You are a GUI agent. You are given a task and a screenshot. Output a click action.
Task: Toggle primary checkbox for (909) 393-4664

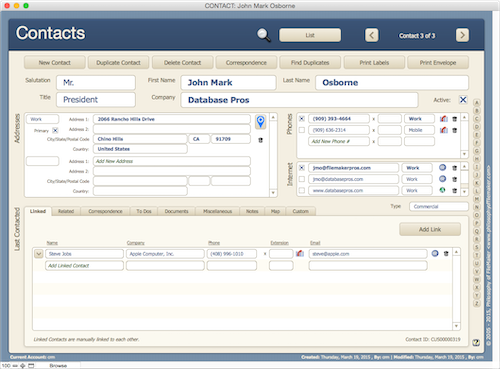point(302,119)
